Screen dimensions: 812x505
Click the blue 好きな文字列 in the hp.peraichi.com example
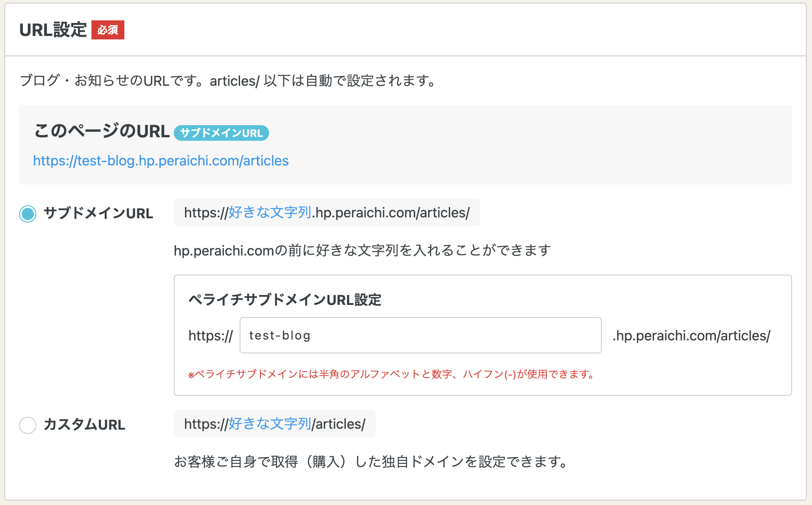point(270,212)
